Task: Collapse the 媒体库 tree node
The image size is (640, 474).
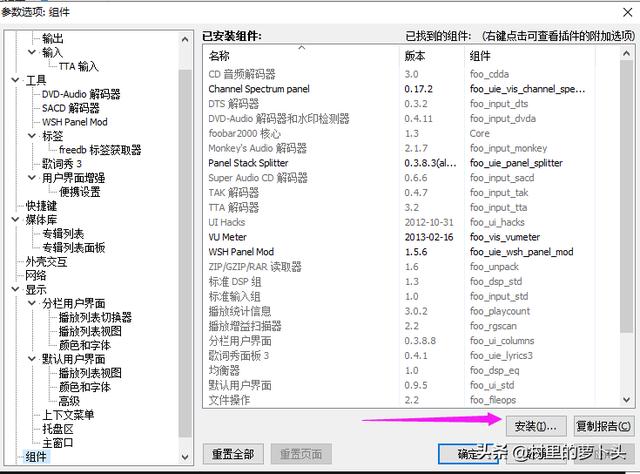Action: [x=15, y=219]
